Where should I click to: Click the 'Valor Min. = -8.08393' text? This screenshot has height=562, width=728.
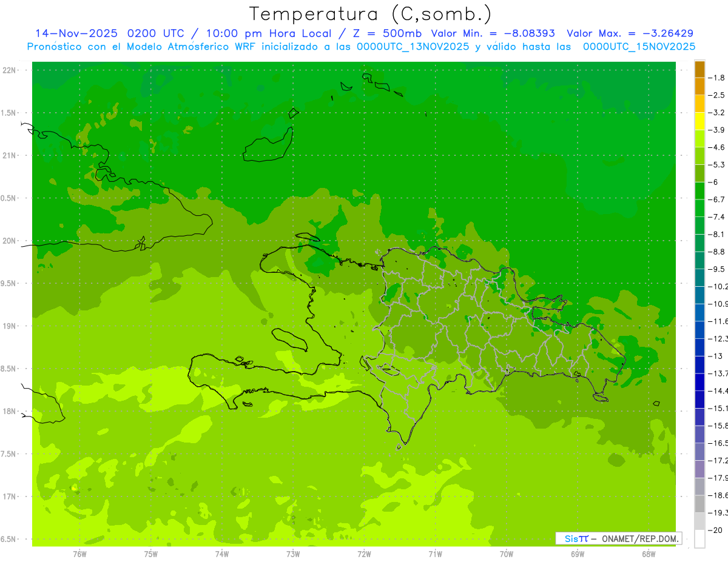(x=493, y=33)
